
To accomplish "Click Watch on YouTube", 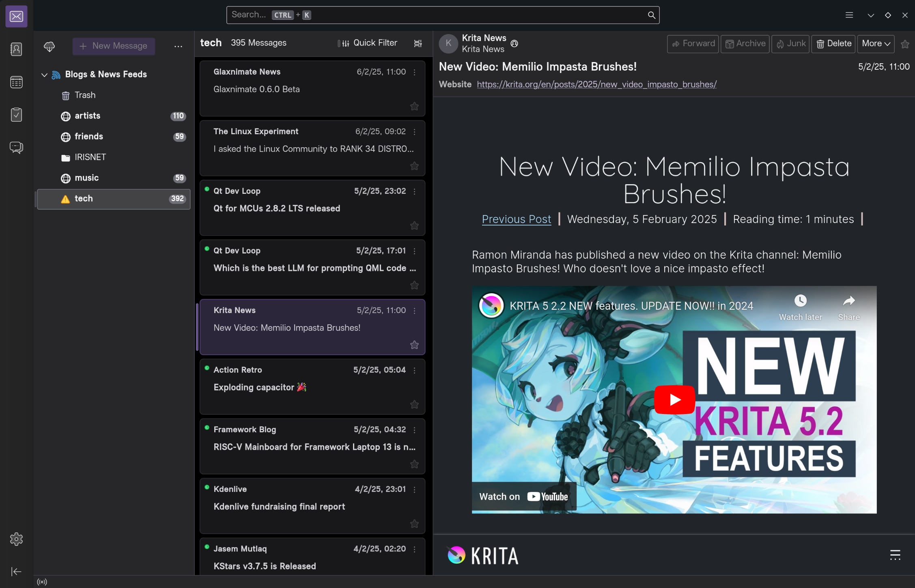I will (x=523, y=497).
